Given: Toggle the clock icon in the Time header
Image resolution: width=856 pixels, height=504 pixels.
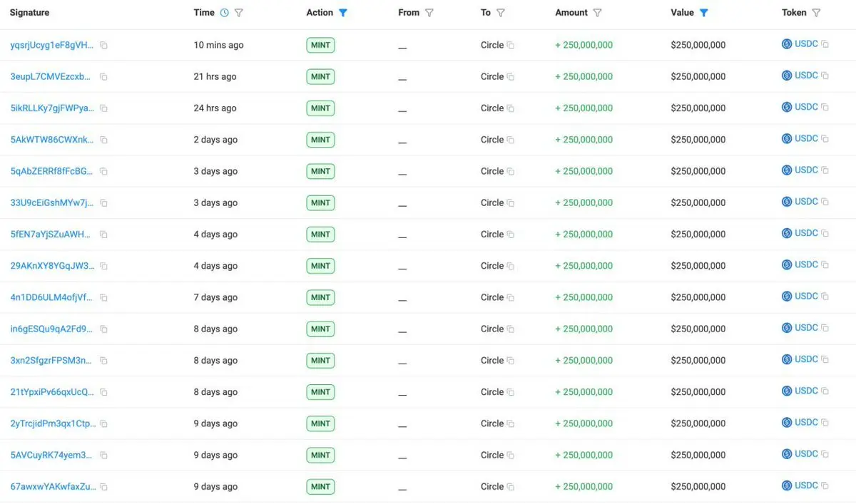Looking at the screenshot, I should tap(225, 13).
